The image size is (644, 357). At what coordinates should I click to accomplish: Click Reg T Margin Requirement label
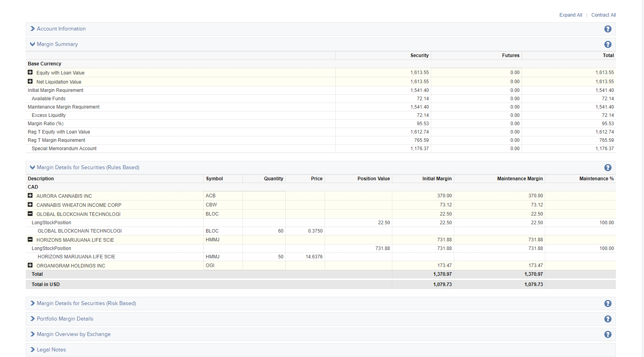tap(56, 140)
